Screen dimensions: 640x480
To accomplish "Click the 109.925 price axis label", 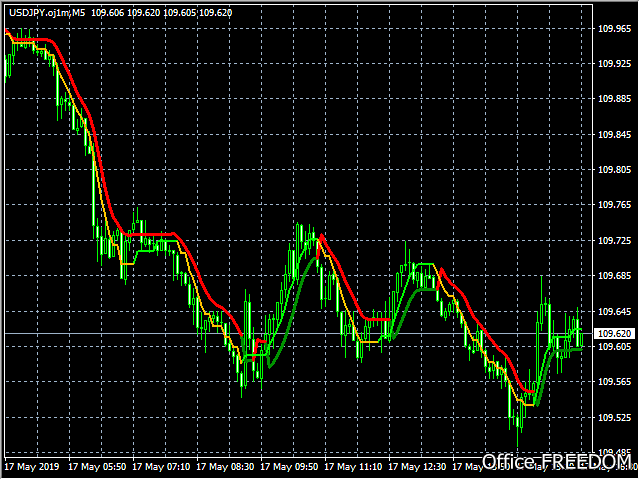I will (x=614, y=64).
